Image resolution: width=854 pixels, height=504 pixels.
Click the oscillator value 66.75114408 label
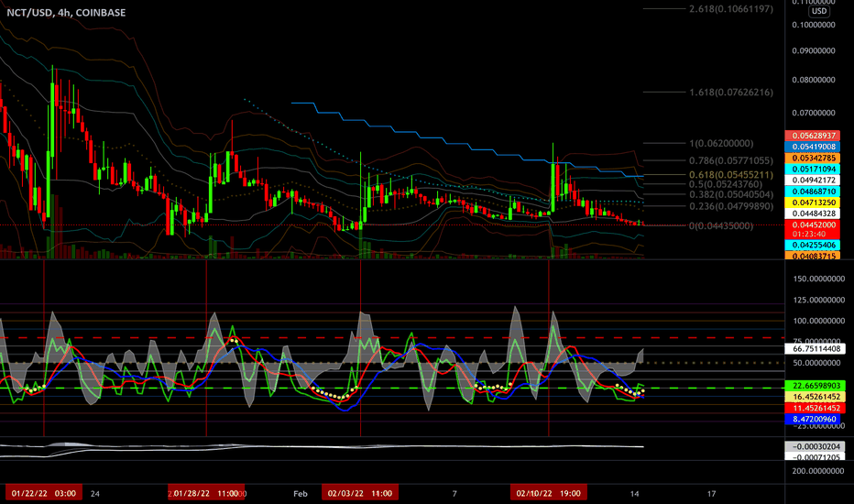(816, 349)
